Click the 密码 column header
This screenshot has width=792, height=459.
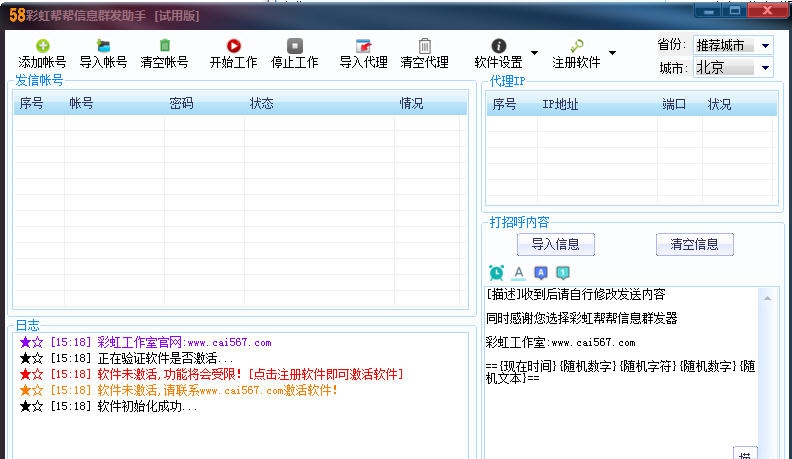coord(205,104)
